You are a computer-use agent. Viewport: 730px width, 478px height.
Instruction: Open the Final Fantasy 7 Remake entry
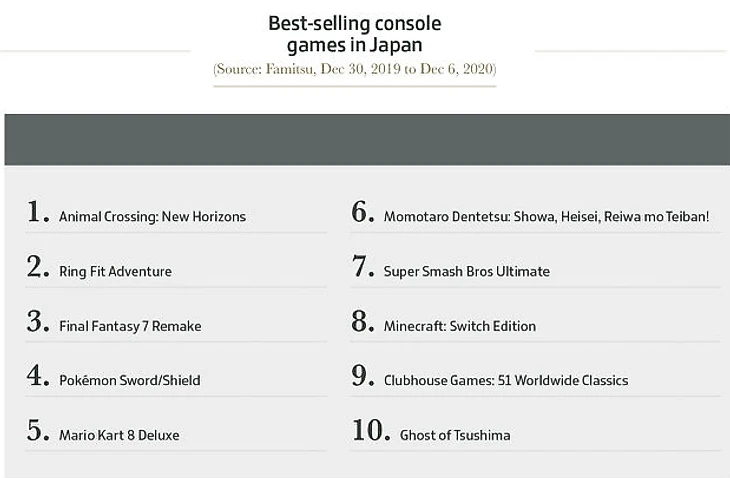click(129, 325)
